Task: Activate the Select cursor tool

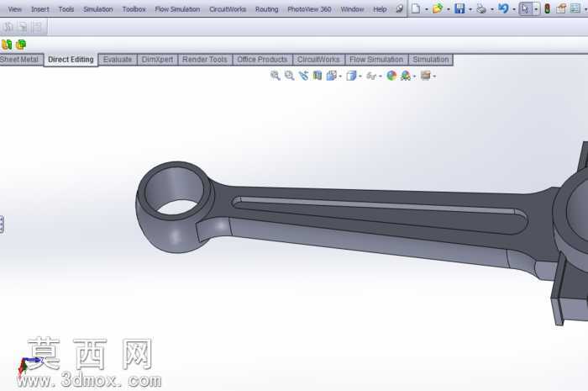Action: click(525, 8)
